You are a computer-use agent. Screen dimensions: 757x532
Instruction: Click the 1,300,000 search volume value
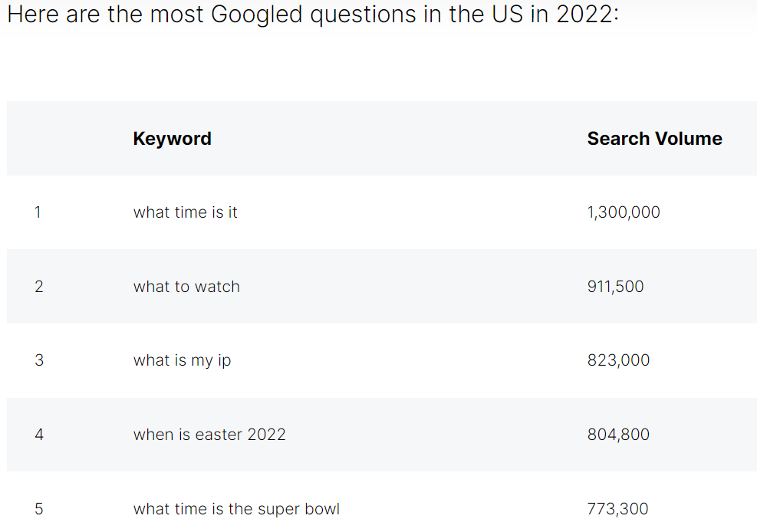click(x=624, y=212)
